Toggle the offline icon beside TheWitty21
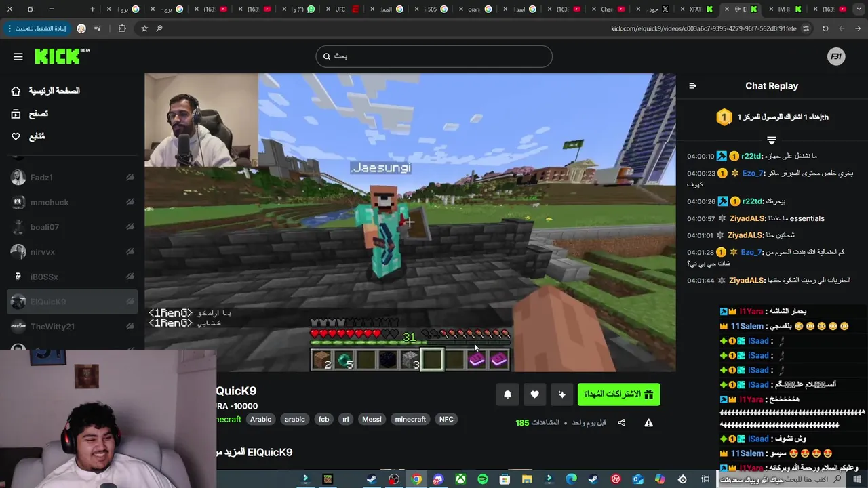 coord(130,327)
